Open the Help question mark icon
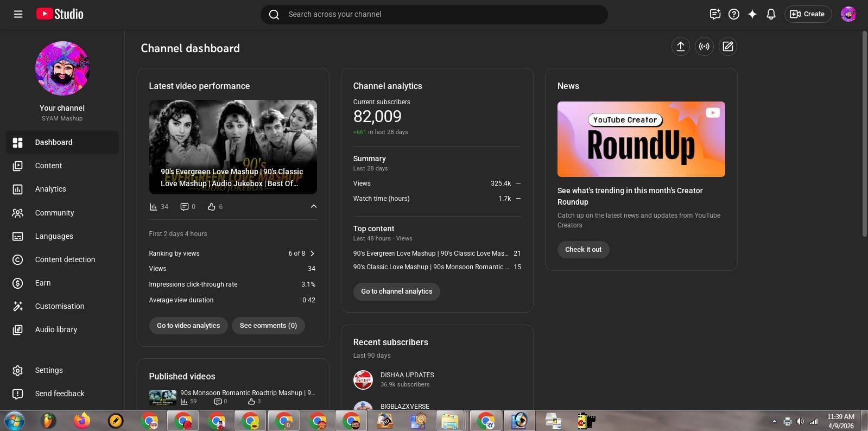The width and height of the screenshot is (868, 431). point(734,14)
